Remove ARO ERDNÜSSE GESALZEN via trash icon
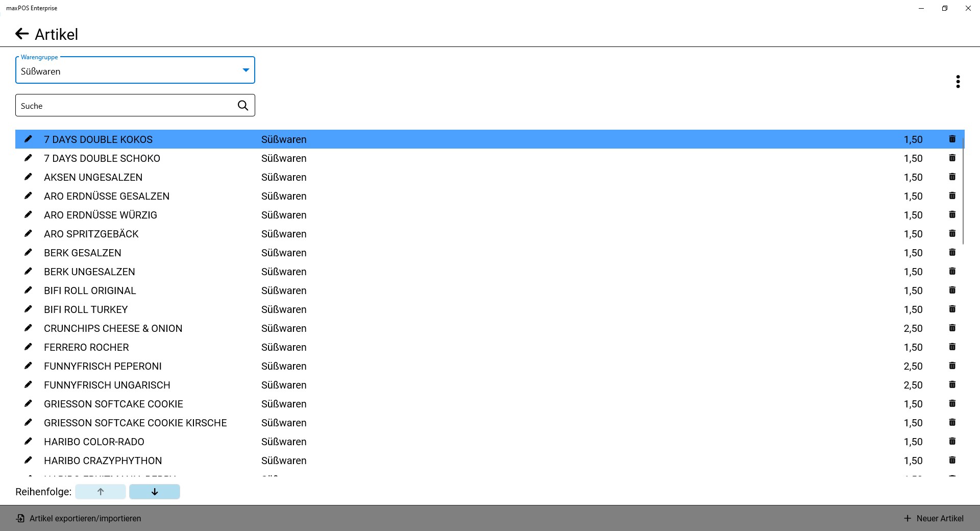Screen dimensions: 980x531 point(952,196)
